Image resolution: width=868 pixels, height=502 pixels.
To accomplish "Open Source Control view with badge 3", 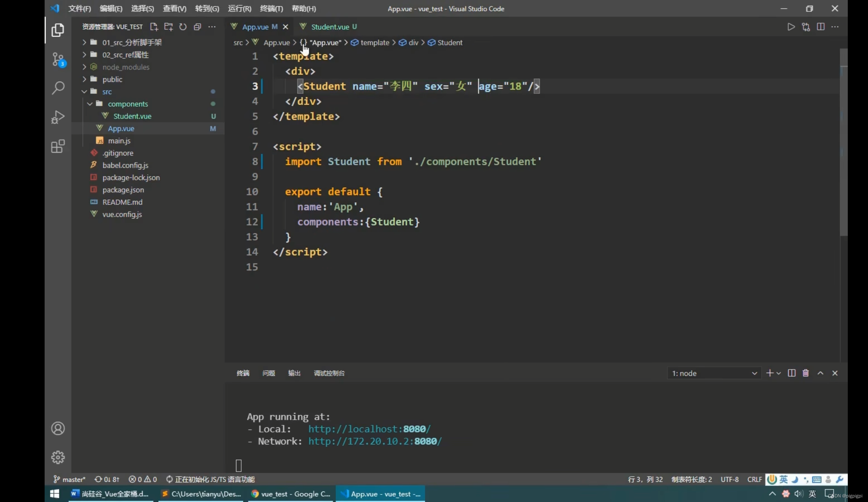I will pyautogui.click(x=58, y=60).
